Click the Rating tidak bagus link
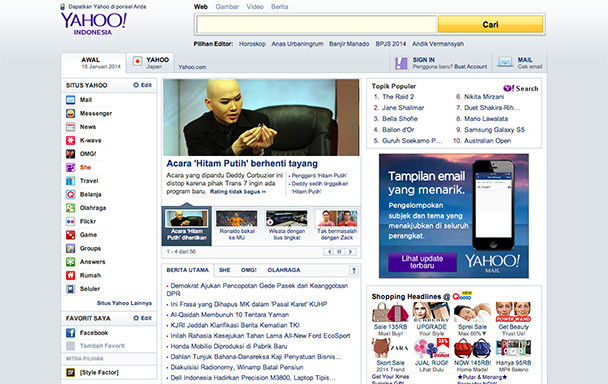 pos(238,192)
